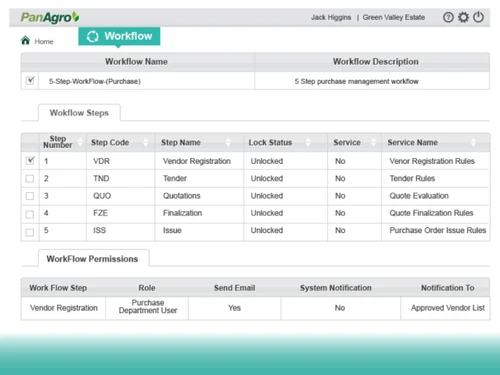Sort by Service column arrows
The width and height of the screenshot is (500, 375).
pyautogui.click(x=373, y=142)
